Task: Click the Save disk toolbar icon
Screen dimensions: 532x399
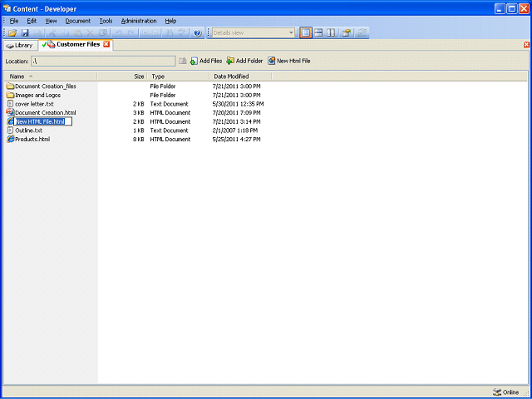Action: [25, 33]
